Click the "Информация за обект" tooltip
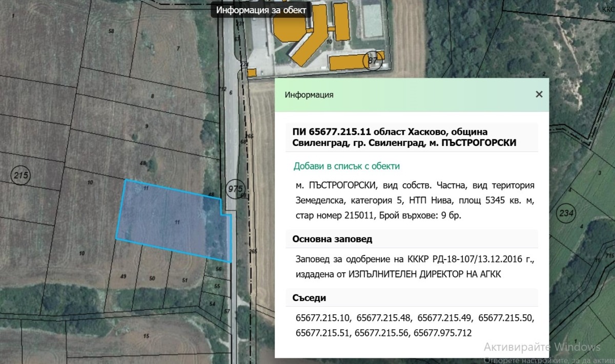 (x=261, y=9)
